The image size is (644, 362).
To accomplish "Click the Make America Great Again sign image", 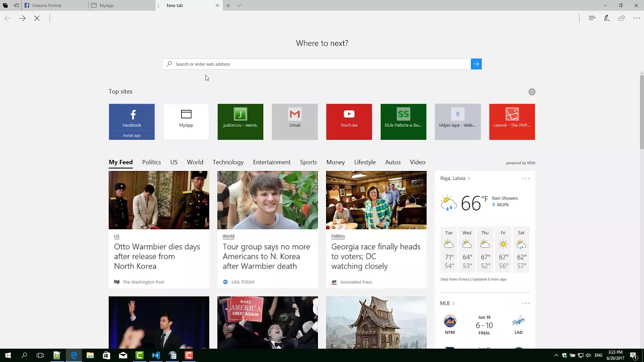I will coord(268,322).
